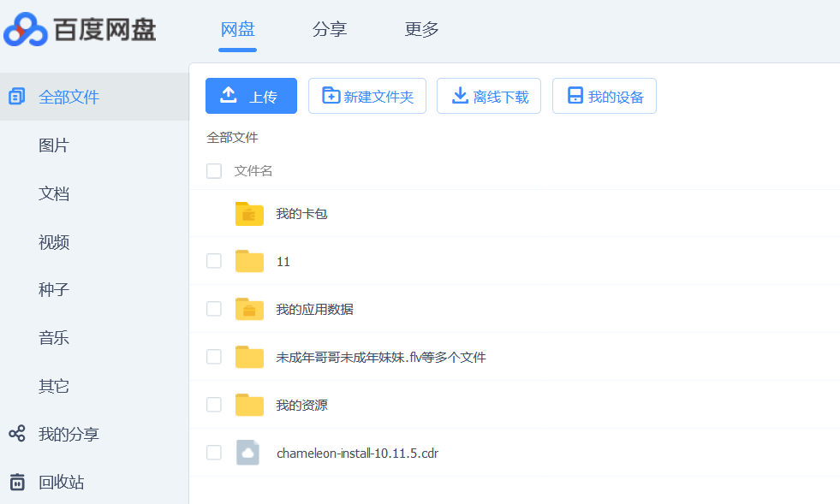
Task: Click the 百度网盘 title text
Action: click(x=105, y=29)
